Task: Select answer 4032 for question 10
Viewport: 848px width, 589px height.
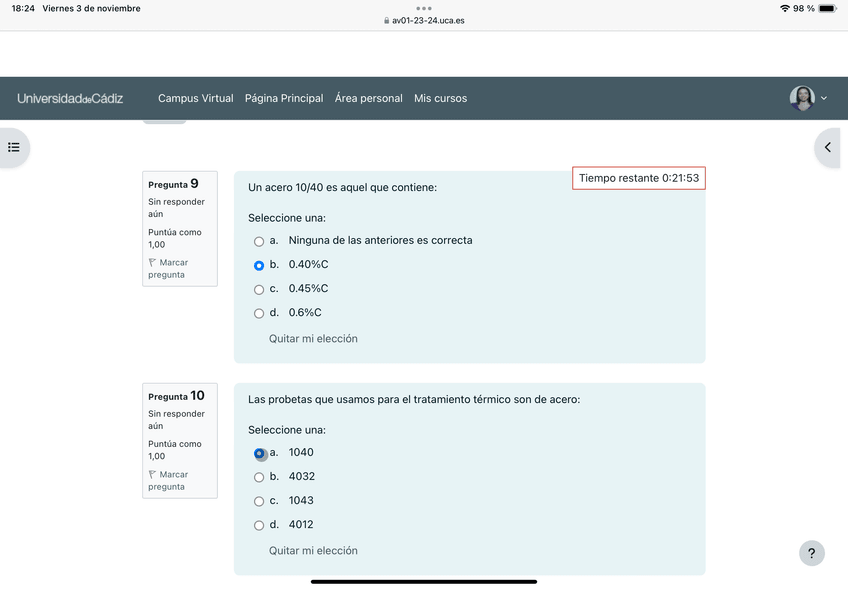Action: [x=259, y=477]
